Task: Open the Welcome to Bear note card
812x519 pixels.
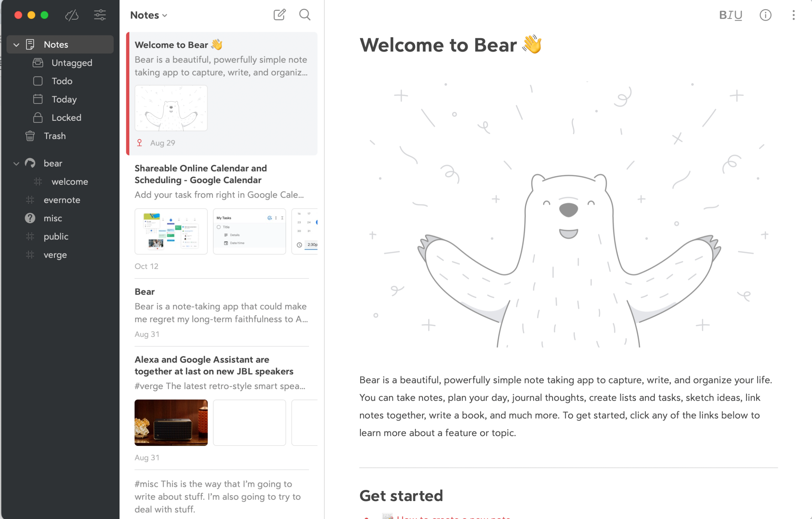Action: [222, 94]
